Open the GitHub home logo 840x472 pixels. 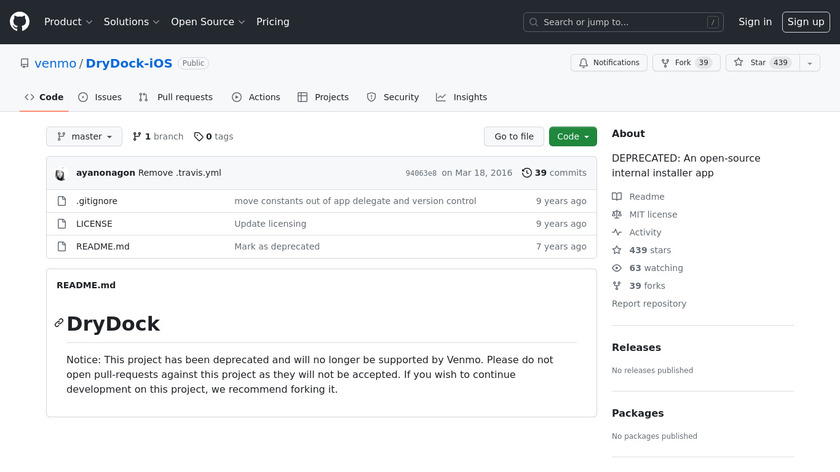[x=20, y=22]
